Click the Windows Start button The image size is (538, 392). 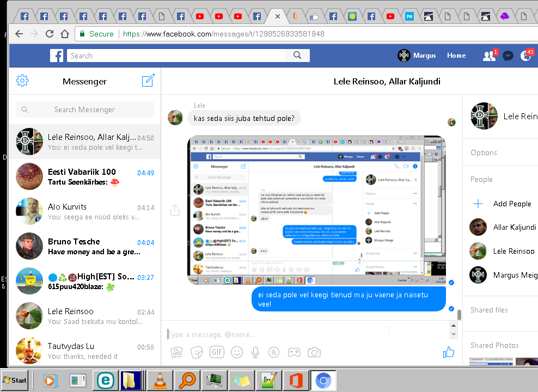(x=14, y=381)
